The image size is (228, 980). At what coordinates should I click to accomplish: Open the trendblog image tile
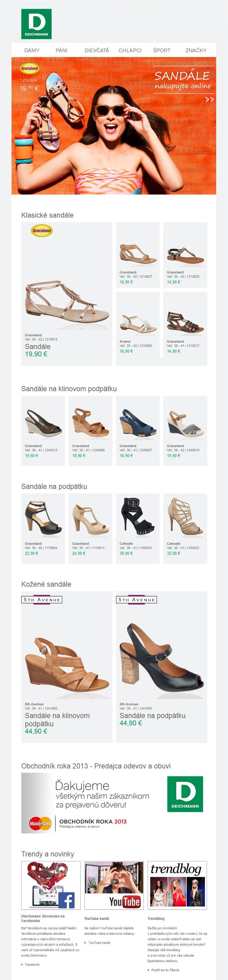pyautogui.click(x=177, y=885)
